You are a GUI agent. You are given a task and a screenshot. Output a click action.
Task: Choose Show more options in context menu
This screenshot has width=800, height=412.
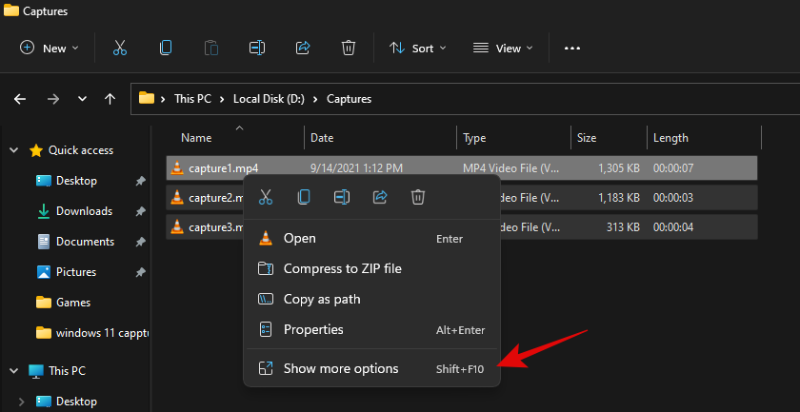tap(340, 369)
